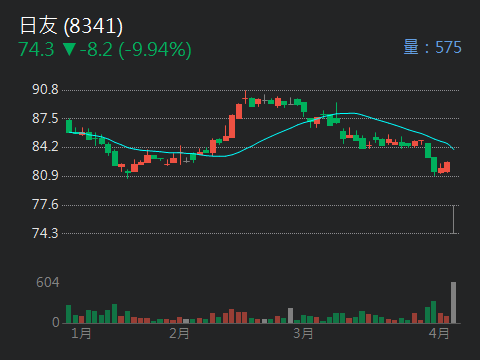Click the 604 volume axis label
Screen dimensions: 480x360
pos(48,282)
